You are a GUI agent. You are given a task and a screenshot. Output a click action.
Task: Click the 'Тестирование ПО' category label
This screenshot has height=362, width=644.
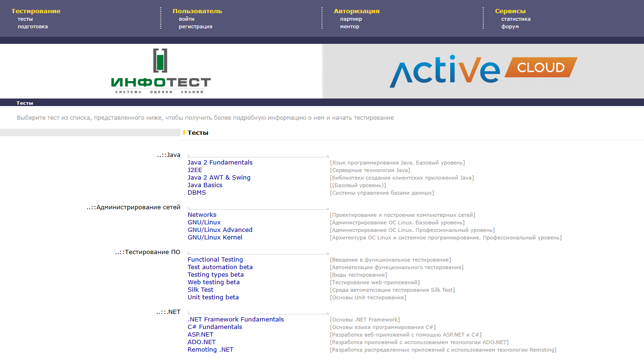[148, 252]
